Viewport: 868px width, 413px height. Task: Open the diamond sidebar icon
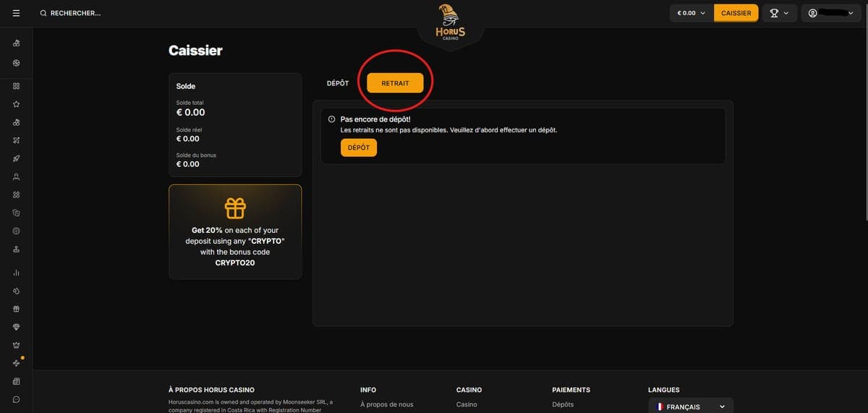click(16, 327)
